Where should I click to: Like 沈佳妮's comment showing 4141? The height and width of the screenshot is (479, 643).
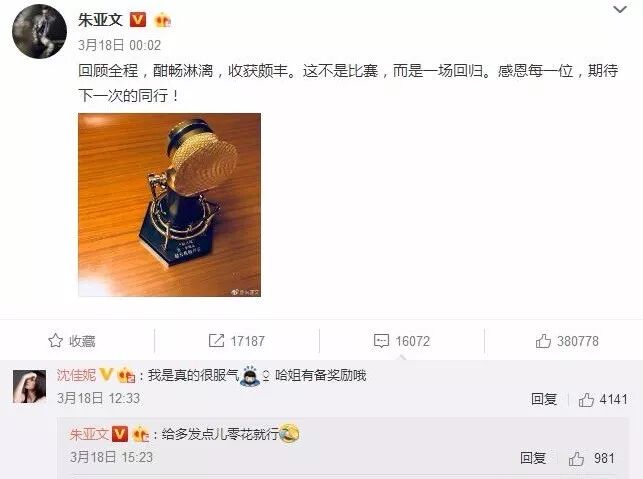click(x=603, y=399)
